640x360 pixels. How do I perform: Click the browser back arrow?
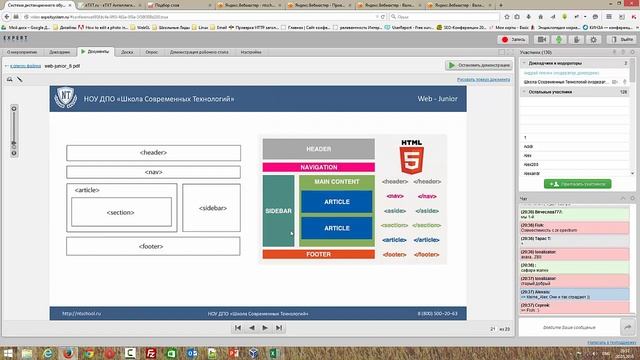pos(7,17)
